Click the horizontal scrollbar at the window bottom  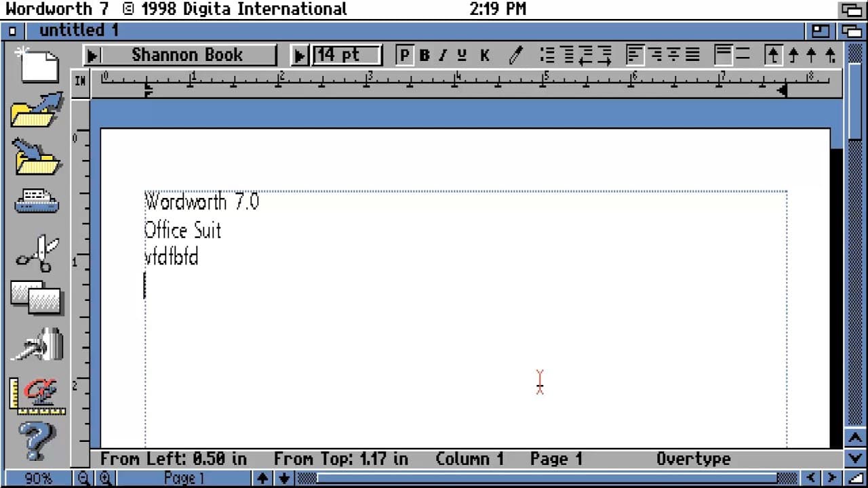coord(547,479)
